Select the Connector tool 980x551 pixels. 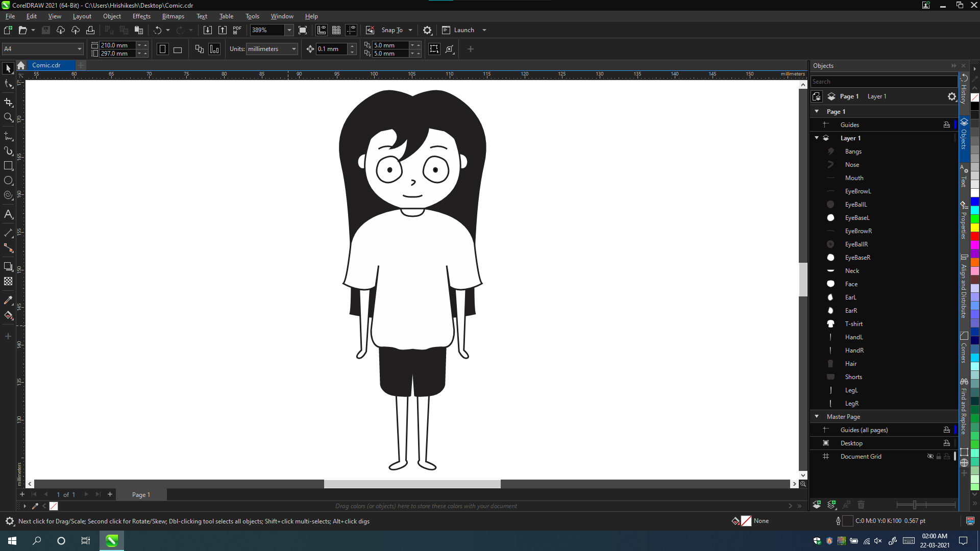pyautogui.click(x=8, y=248)
